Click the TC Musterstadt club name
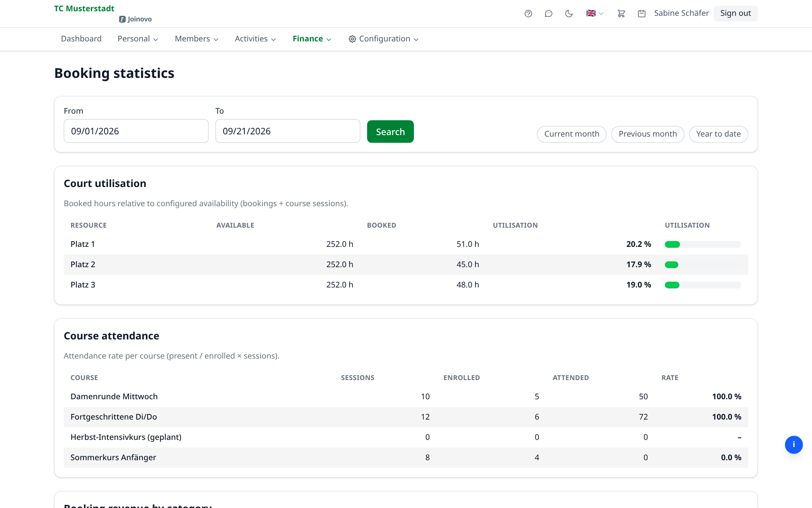 point(84,8)
